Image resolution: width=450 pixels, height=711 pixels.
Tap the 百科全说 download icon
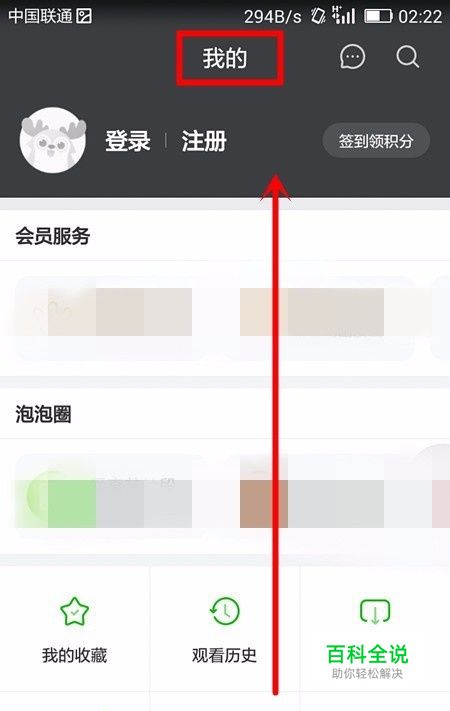375,611
